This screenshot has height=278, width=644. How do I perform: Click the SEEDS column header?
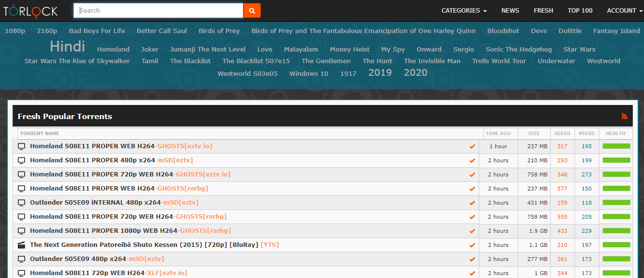[x=562, y=133]
